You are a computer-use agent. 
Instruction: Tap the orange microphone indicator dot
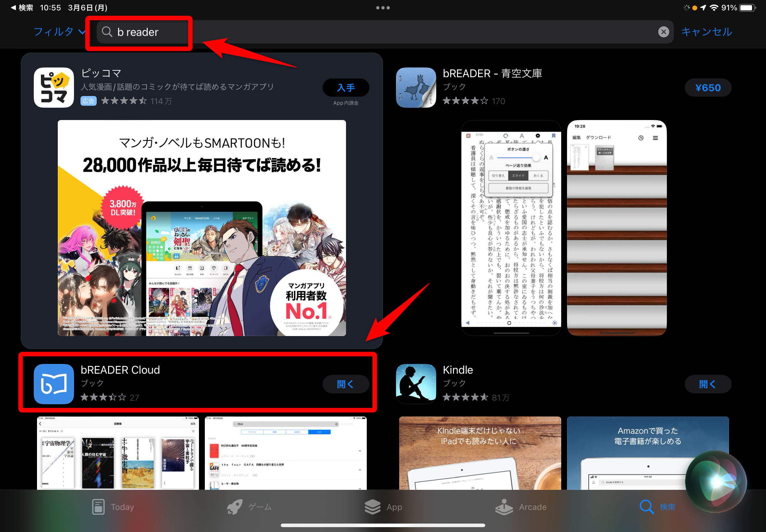click(695, 8)
